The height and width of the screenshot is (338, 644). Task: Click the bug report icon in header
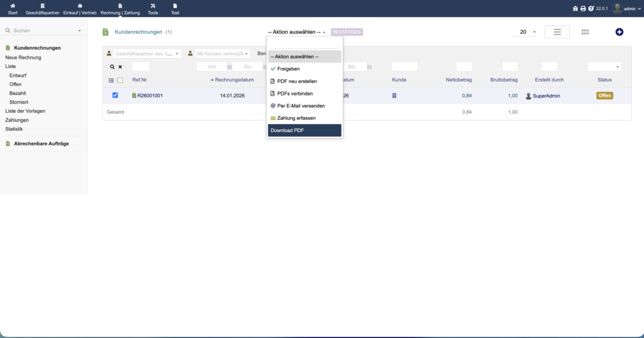[x=575, y=9]
